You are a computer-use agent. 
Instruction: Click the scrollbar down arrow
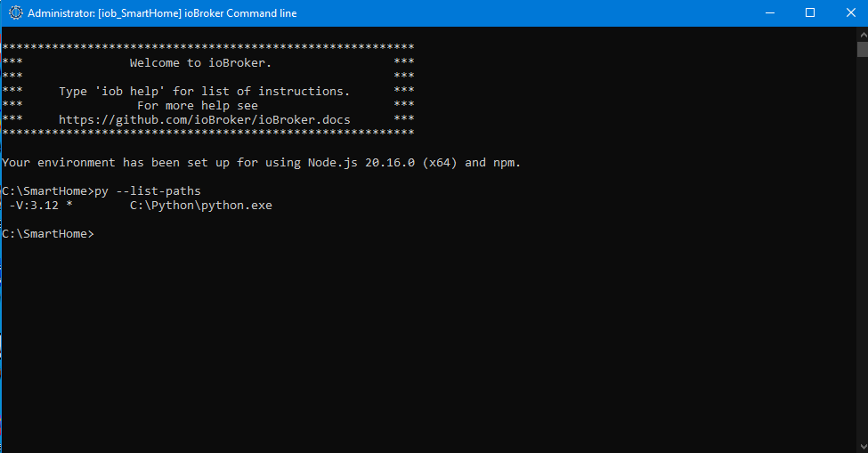(863, 446)
